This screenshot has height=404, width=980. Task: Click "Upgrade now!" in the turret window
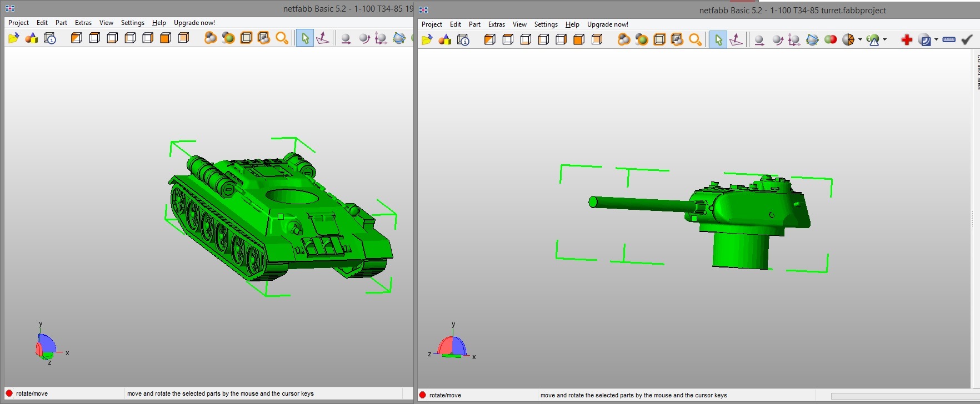(x=608, y=24)
